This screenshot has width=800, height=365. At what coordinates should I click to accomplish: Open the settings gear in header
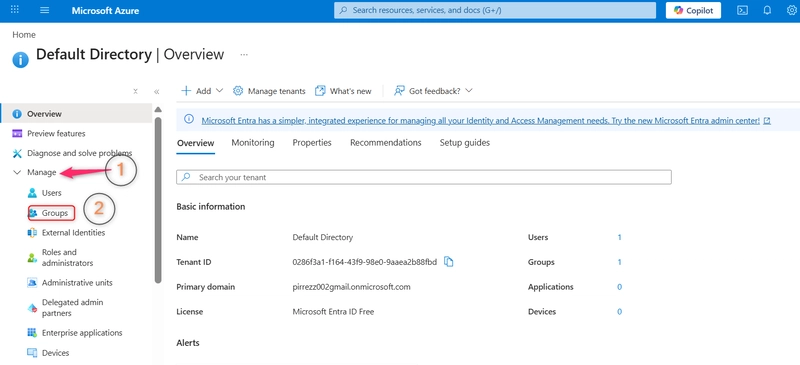tap(791, 10)
